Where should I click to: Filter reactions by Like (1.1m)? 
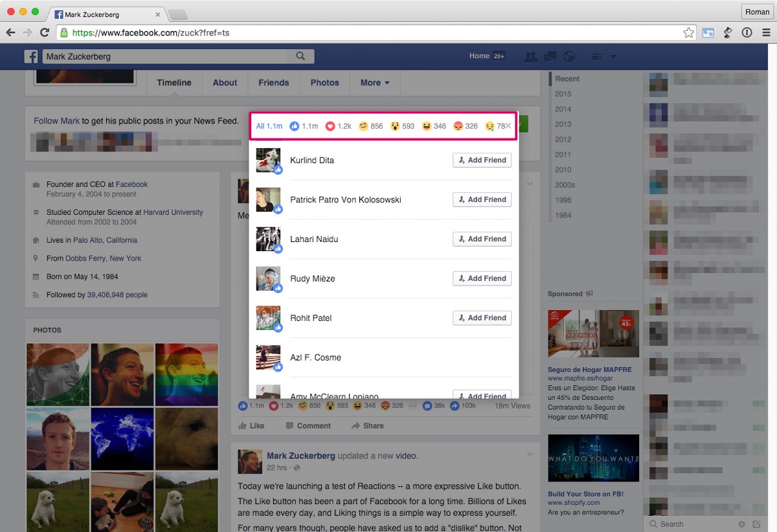304,126
